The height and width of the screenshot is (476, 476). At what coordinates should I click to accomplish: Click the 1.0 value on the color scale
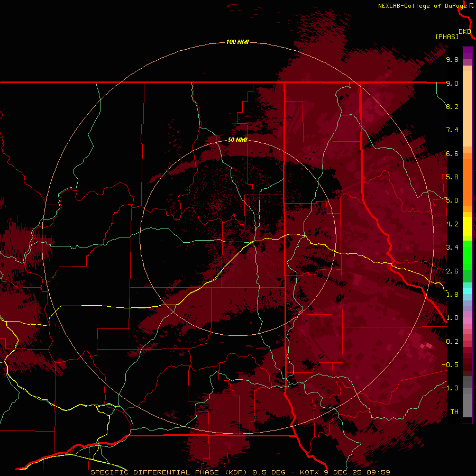pos(452,318)
